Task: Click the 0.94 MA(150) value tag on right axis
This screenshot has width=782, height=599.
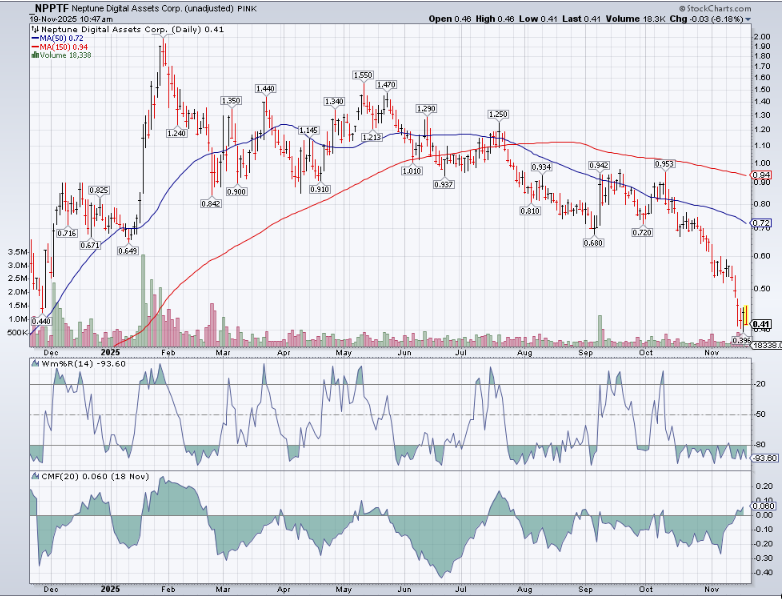Action: 760,174
